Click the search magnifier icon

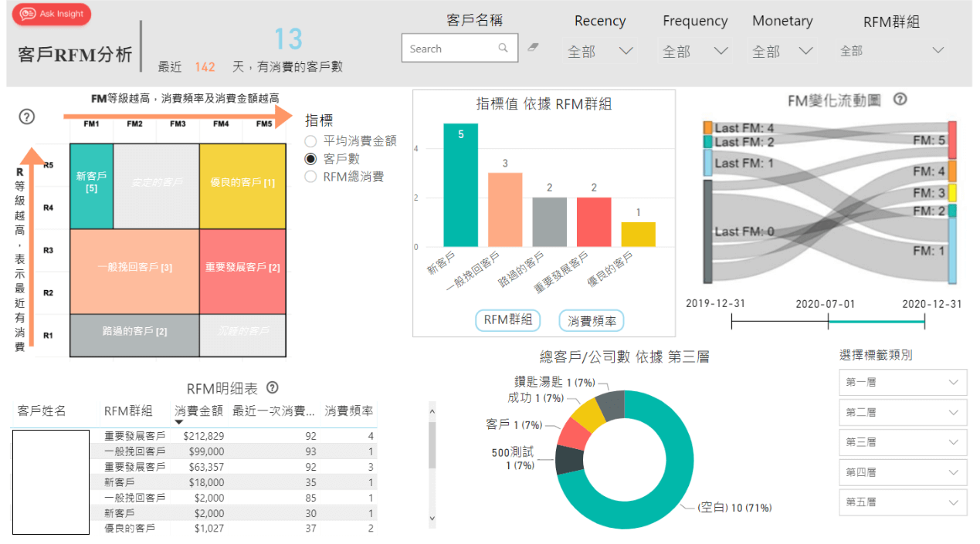504,49
